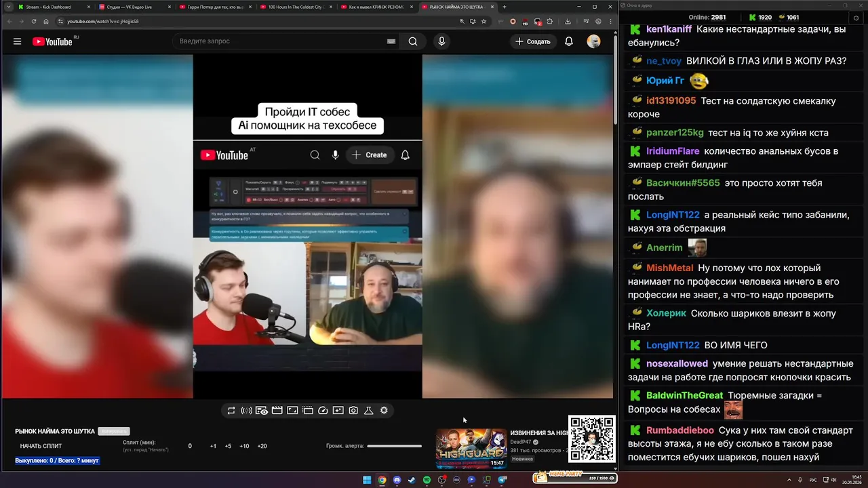868x488 pixels.
Task: Open the Создать create menu
Action: (x=533, y=41)
